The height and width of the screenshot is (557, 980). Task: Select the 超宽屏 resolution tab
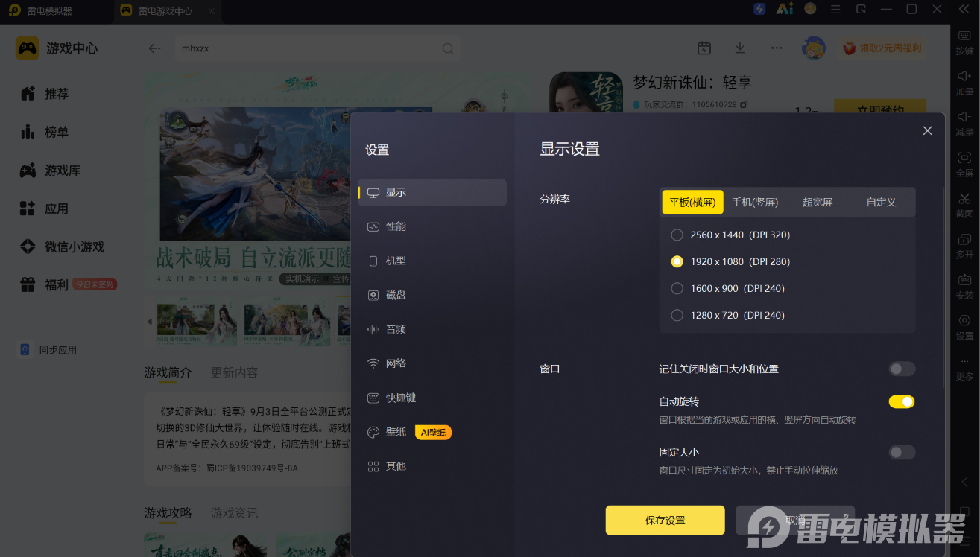[x=818, y=202]
